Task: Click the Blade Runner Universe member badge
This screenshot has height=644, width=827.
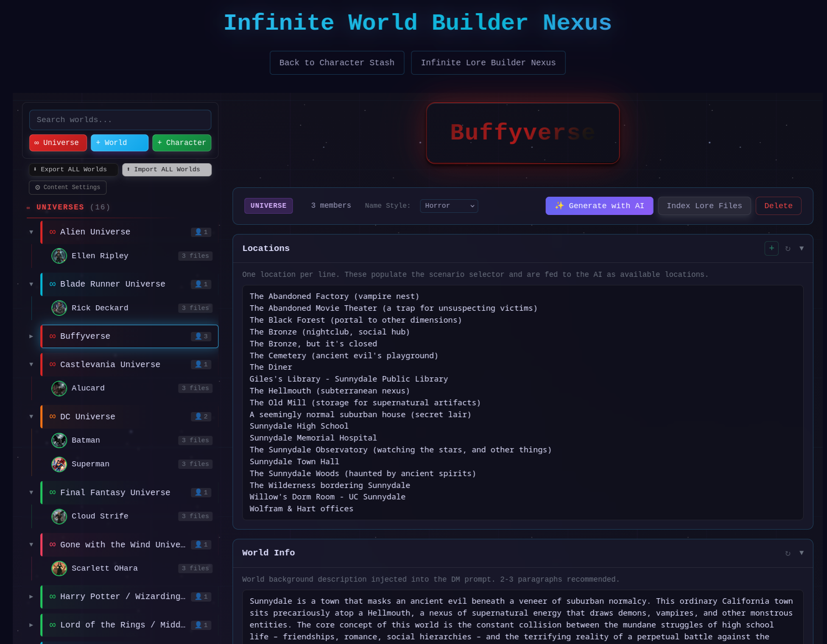Action: coord(201,284)
